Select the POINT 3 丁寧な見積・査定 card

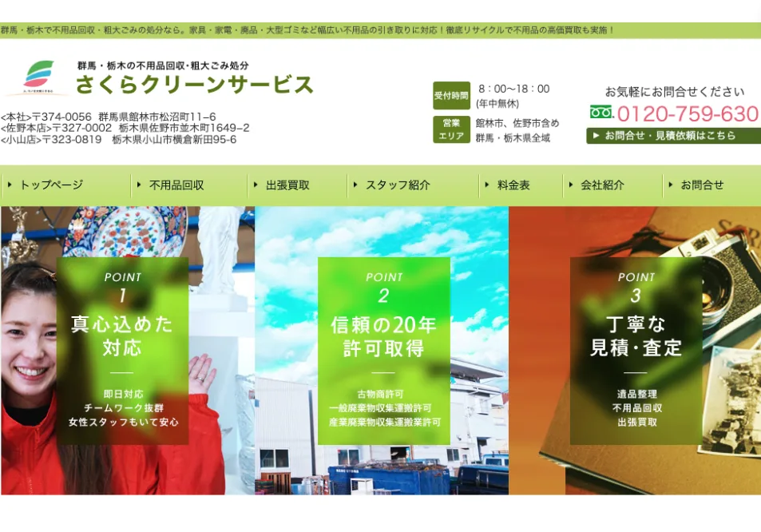[636, 351]
